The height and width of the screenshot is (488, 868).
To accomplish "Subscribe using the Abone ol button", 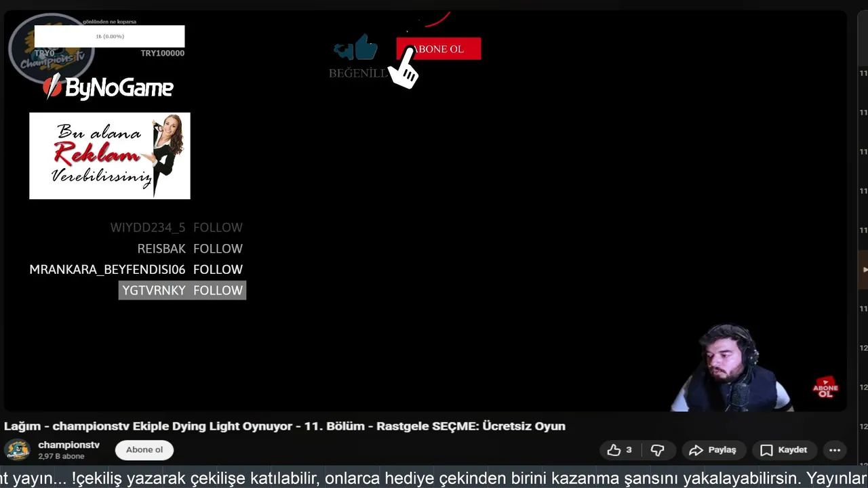I will (x=144, y=450).
